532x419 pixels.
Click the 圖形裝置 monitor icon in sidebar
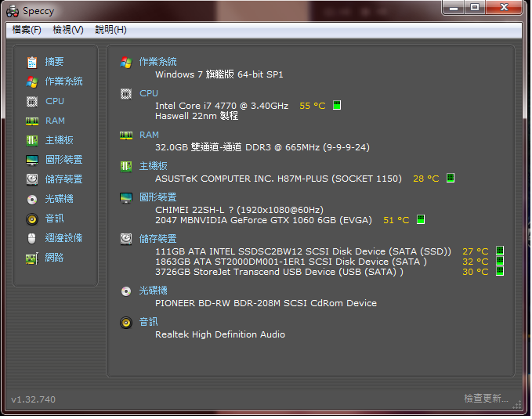click(x=32, y=160)
